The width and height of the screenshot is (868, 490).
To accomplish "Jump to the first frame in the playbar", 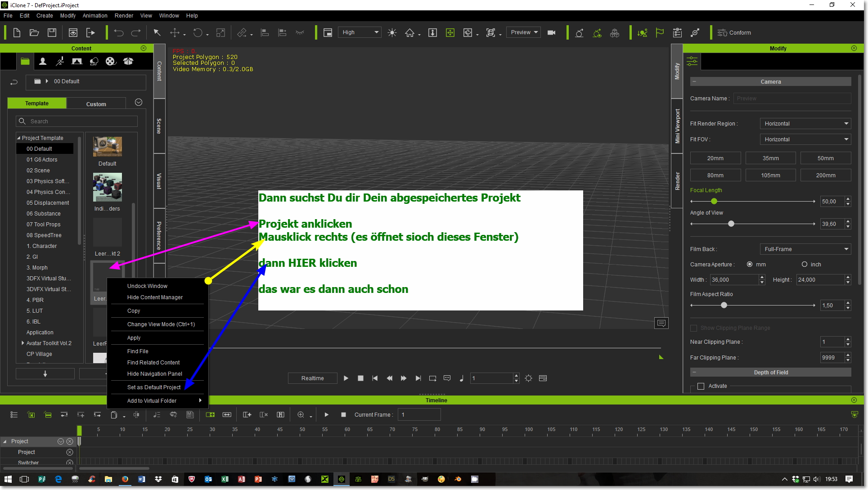I will click(x=375, y=378).
